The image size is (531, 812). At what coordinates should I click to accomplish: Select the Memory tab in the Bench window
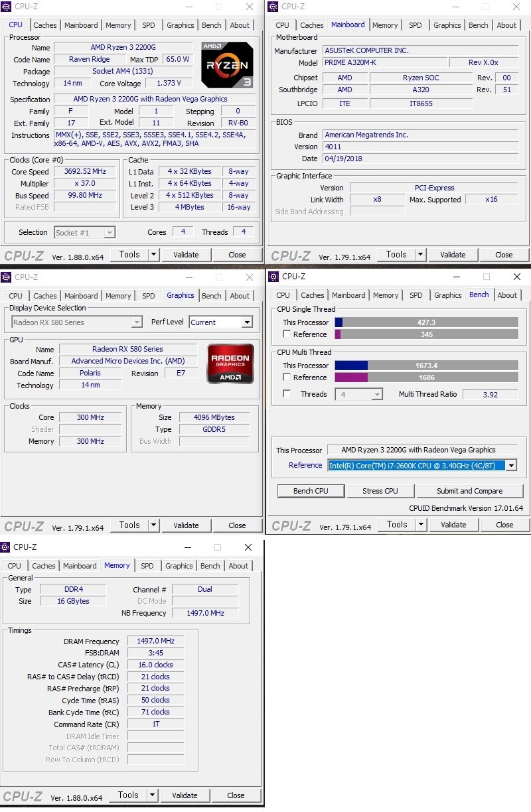click(386, 295)
